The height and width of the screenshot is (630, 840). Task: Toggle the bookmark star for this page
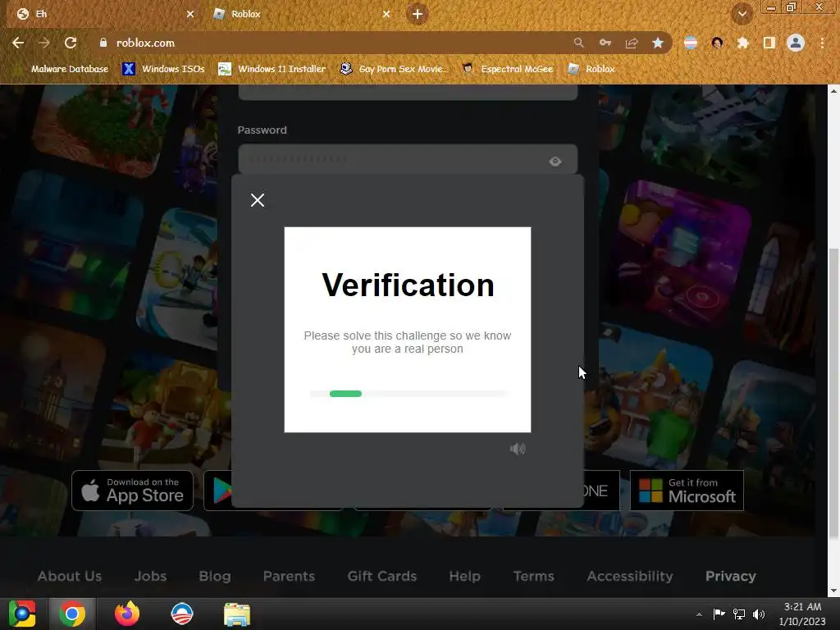coord(658,43)
